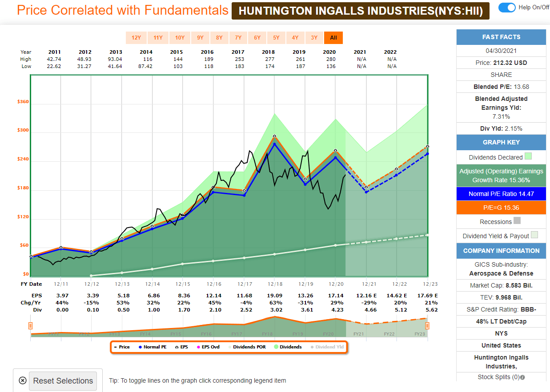Toggle the Help On/Off switch
Image resolution: width=550 pixels, height=392 pixels.
click(507, 8)
